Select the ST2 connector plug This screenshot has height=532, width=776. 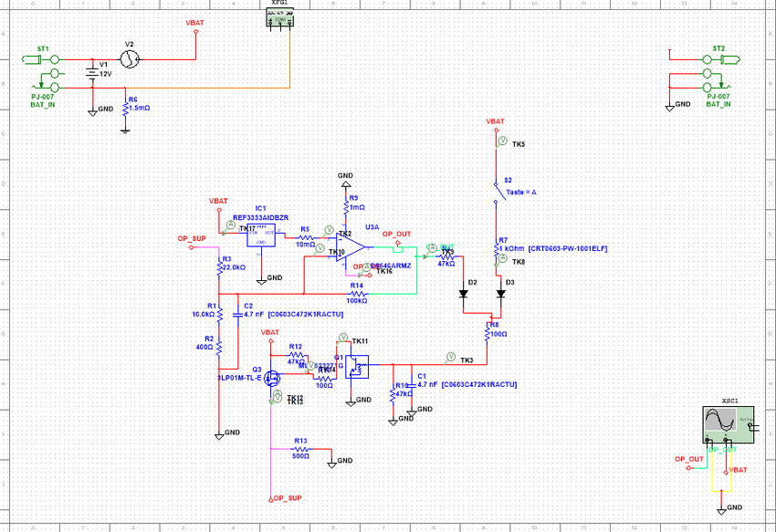[x=728, y=59]
